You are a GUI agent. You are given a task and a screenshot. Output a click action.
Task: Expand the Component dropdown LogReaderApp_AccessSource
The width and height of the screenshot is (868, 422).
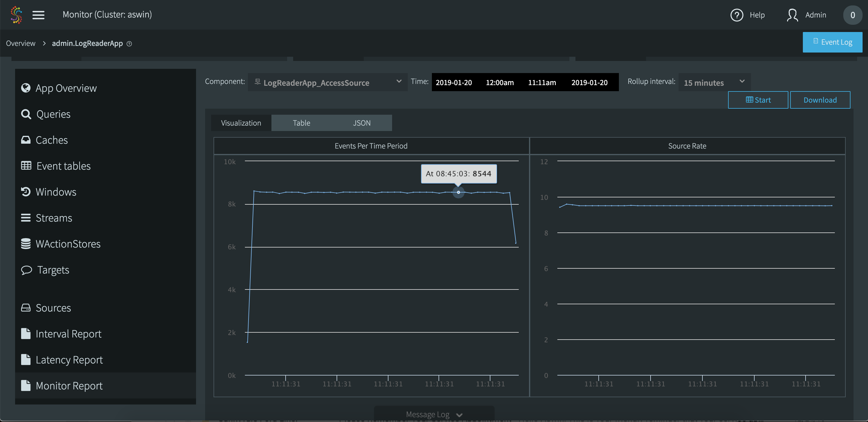pos(328,82)
